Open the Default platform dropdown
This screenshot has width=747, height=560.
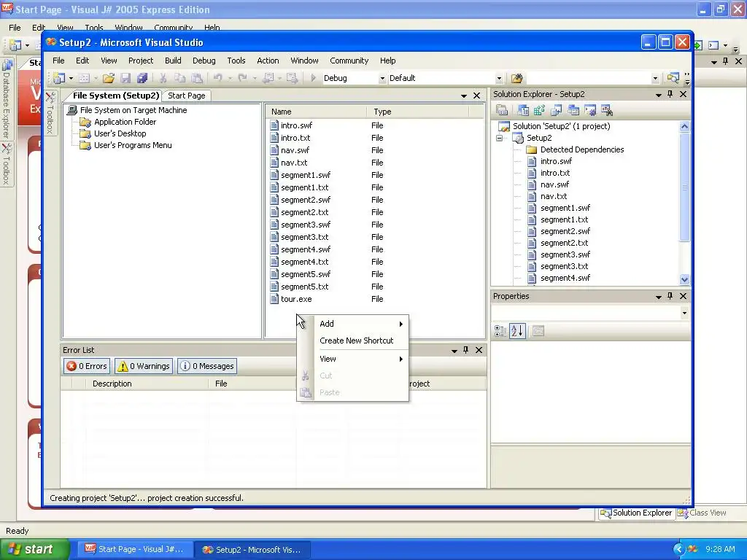[499, 79]
